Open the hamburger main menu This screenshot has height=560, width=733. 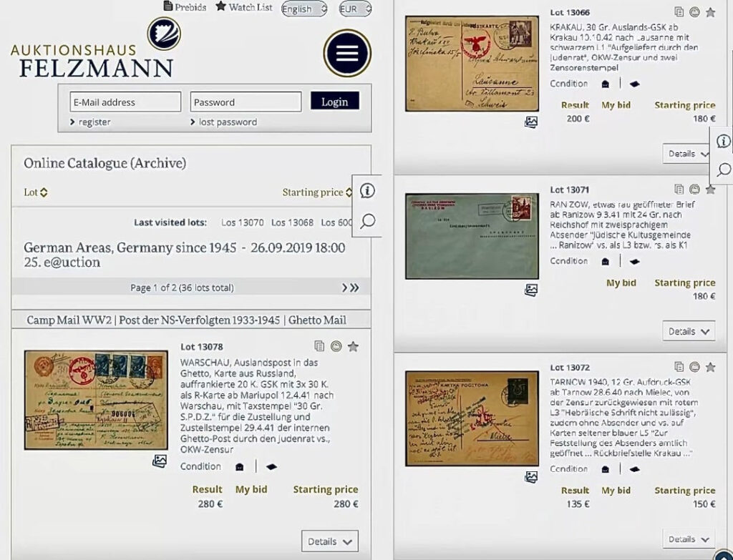click(346, 53)
